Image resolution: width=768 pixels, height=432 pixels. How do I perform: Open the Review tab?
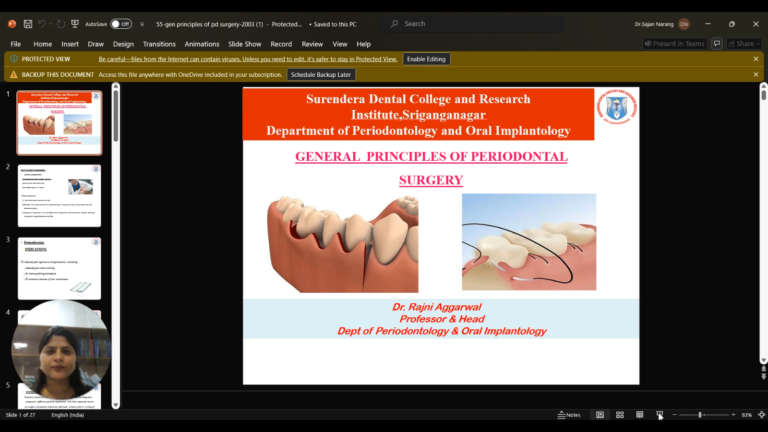(x=312, y=44)
